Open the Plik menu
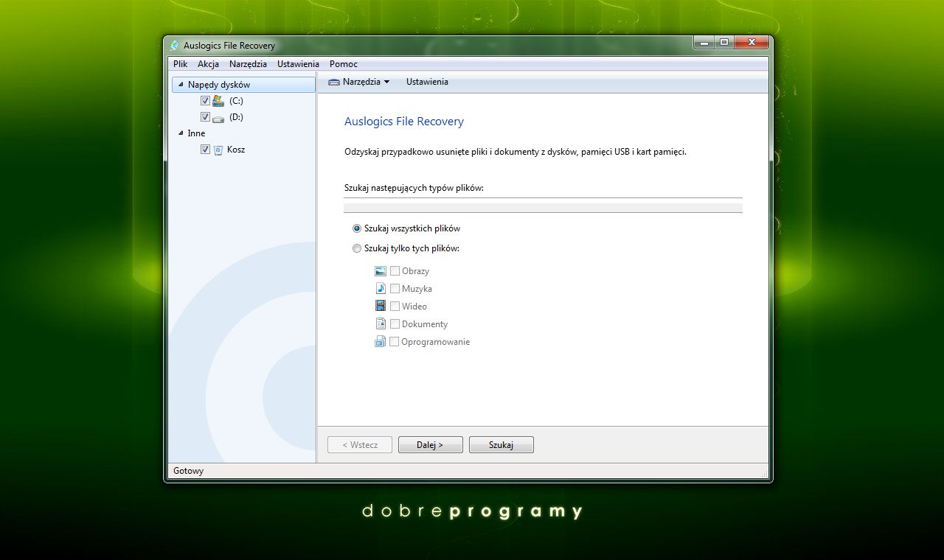 pos(181,64)
